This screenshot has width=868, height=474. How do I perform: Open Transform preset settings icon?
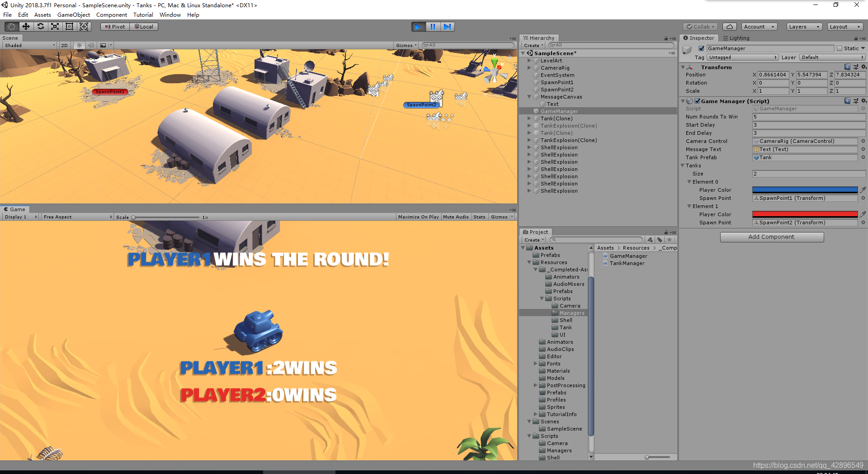[x=856, y=67]
